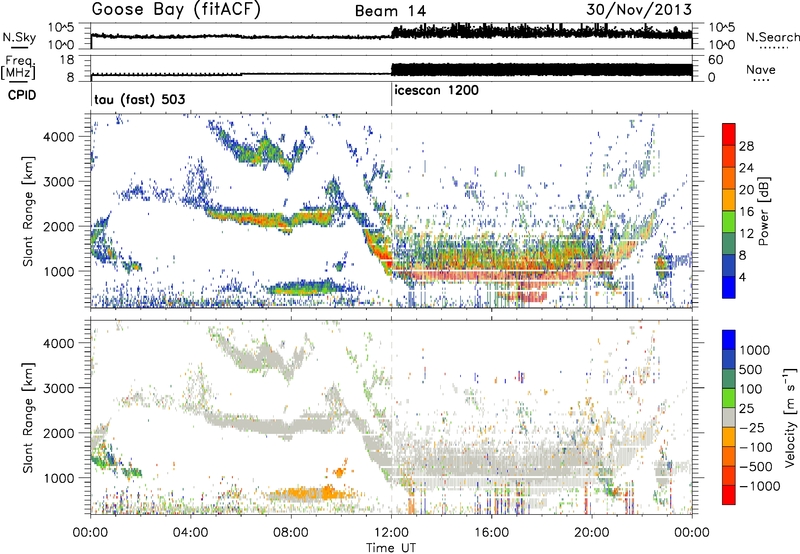Click the Velocity colorbar value '500'
Image resolution: width=800 pixels, height=554 pixels.
coord(751,370)
